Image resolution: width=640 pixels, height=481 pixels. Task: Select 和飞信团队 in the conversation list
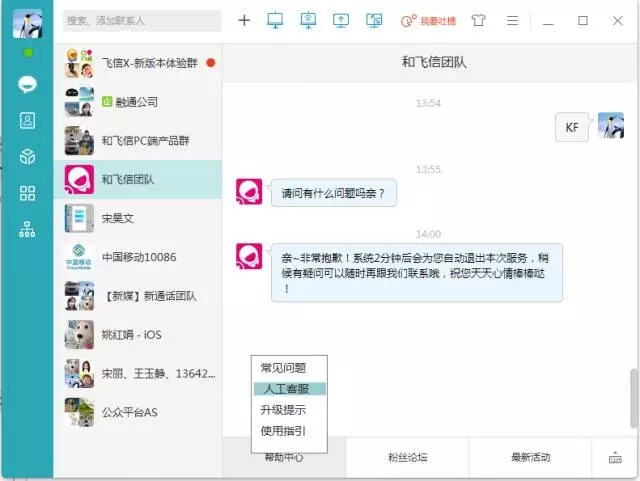(x=138, y=179)
